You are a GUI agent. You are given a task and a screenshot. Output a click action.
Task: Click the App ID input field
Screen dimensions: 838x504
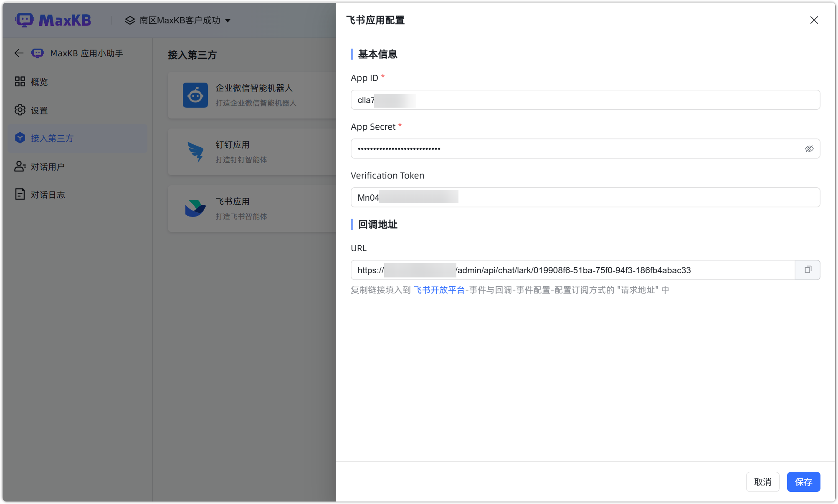point(585,100)
